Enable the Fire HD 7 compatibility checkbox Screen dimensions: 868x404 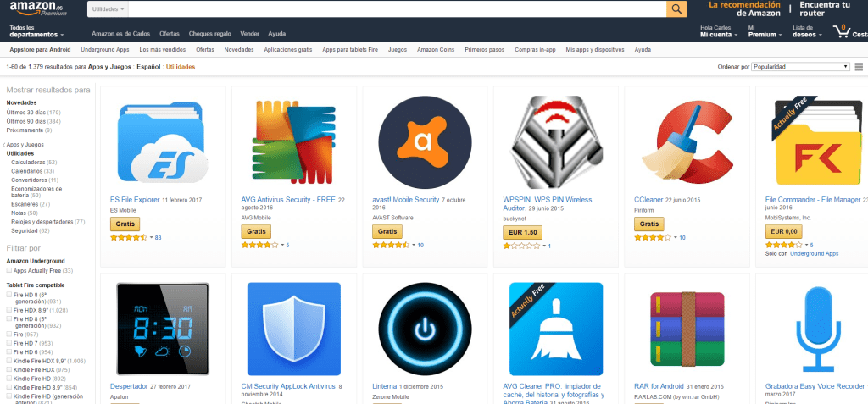[9, 343]
